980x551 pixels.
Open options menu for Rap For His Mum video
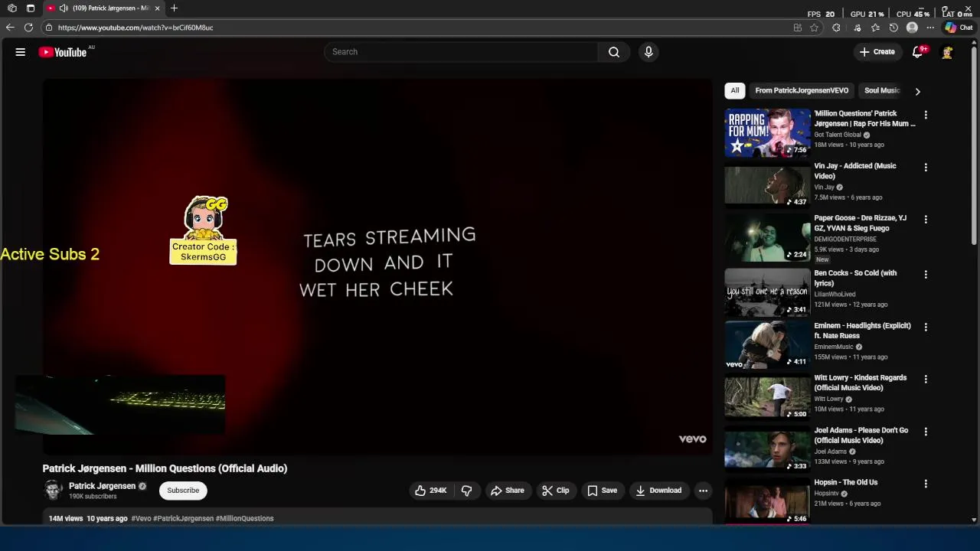926,115
